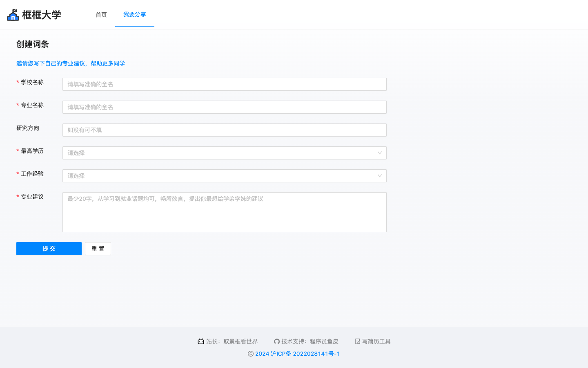This screenshot has height=368, width=588.
Task: Open the Bilibili TV icon in footer
Action: (201, 341)
